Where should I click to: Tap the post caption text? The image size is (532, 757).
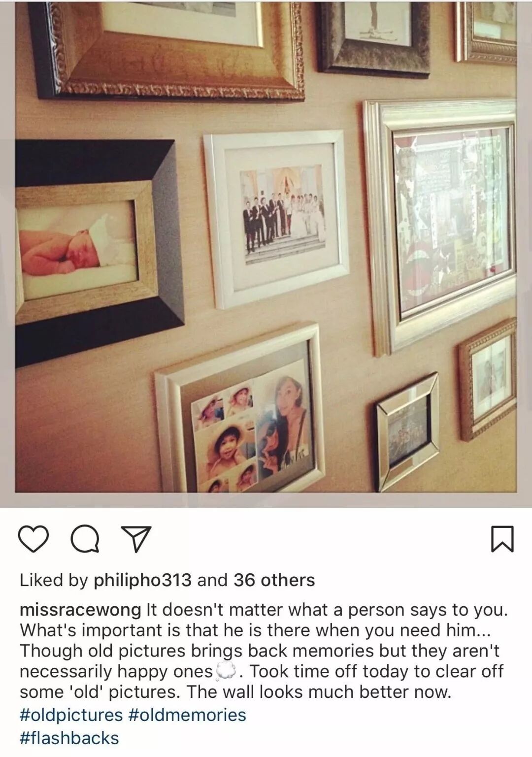[x=264, y=651]
